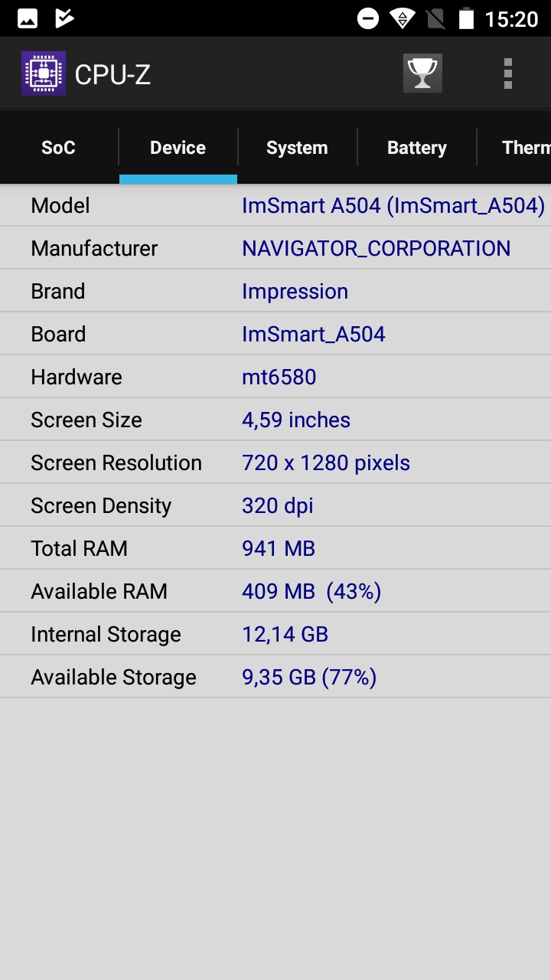Image resolution: width=551 pixels, height=980 pixels.
Task: Tap the Model row value ImSmart A504
Action: 393,205
